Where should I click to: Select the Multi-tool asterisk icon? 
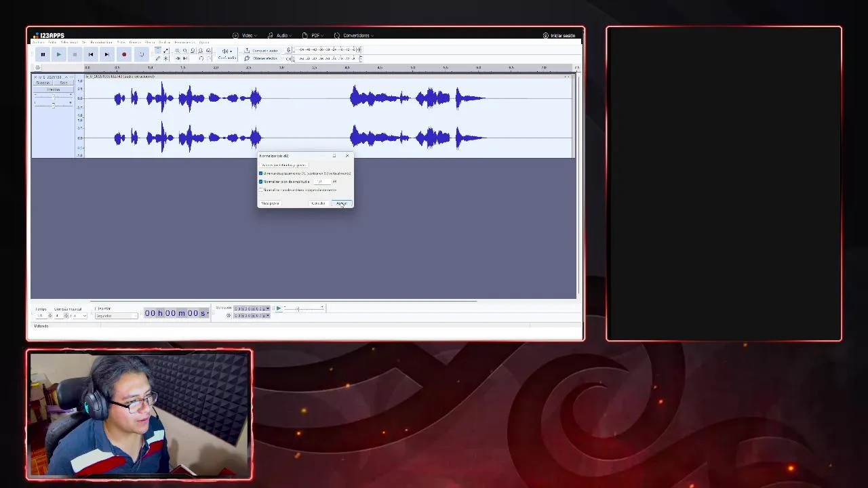(x=165, y=58)
